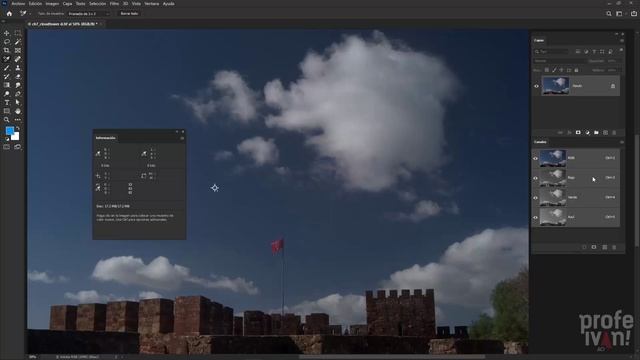640x360 pixels.
Task: Open the workspace switcher icon
Action: [x=619, y=13]
